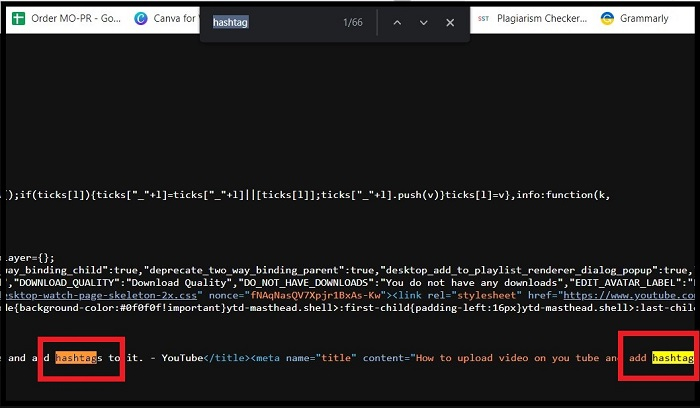Click the yellow highlighted 'hashtag' match
Image resolution: width=700 pixels, height=408 pixels.
673,358
